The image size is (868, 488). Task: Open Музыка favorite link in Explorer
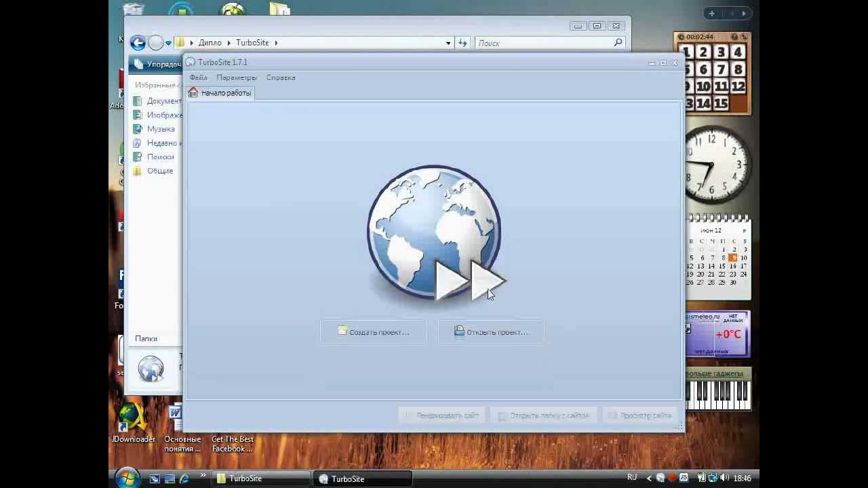161,129
